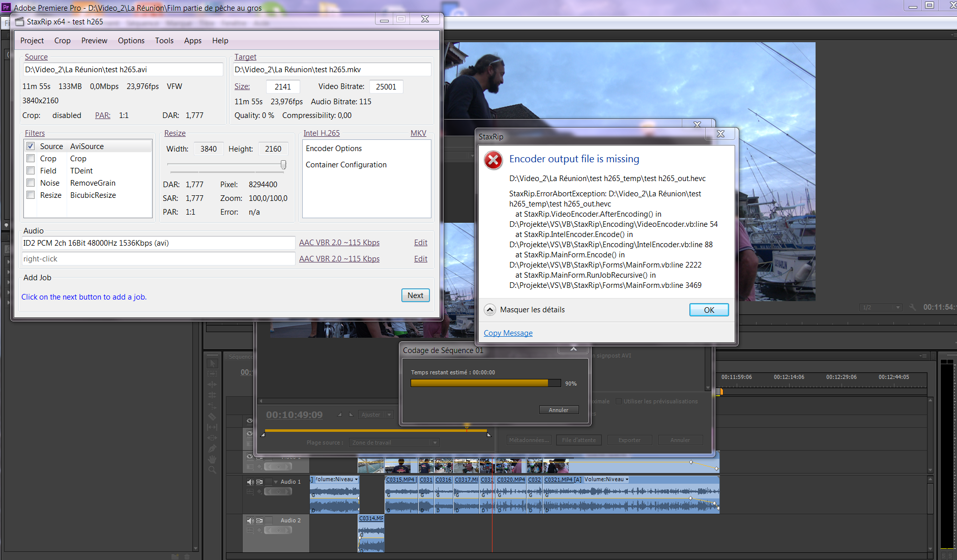The height and width of the screenshot is (560, 957).
Task: Click the Video Bitrate input field
Action: (386, 86)
